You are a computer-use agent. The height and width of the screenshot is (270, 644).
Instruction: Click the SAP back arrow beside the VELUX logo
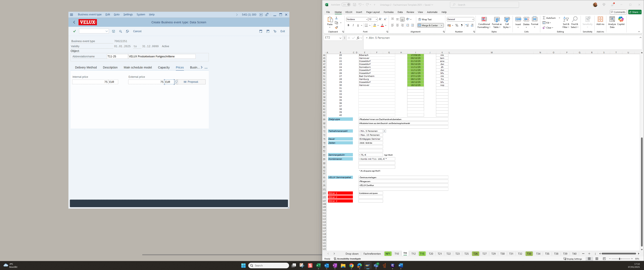point(74,22)
